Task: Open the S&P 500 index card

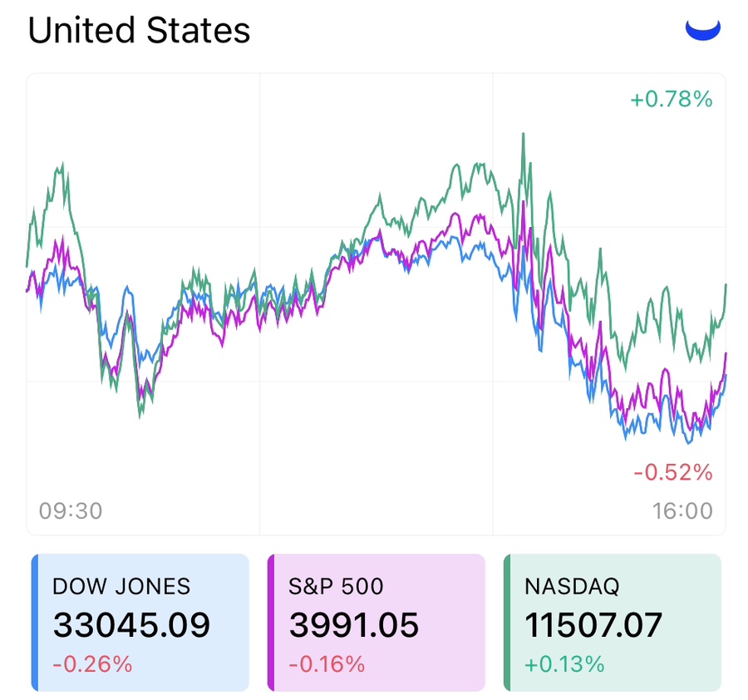Action: coord(376,622)
